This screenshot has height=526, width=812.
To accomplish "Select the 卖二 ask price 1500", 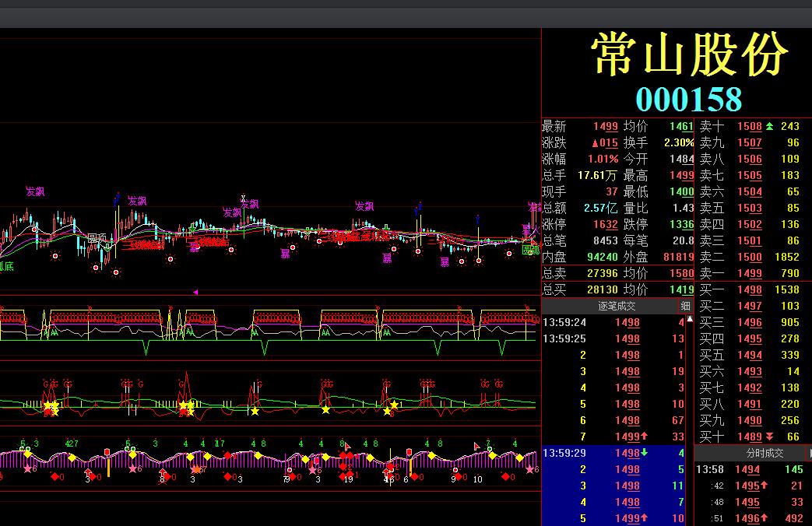I will (750, 258).
